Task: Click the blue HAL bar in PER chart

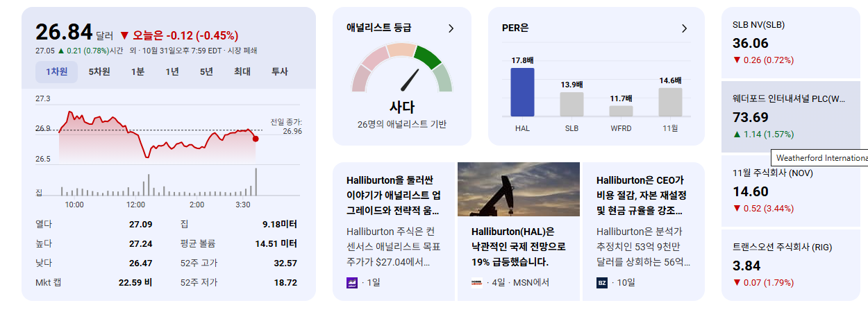Action: [522, 92]
